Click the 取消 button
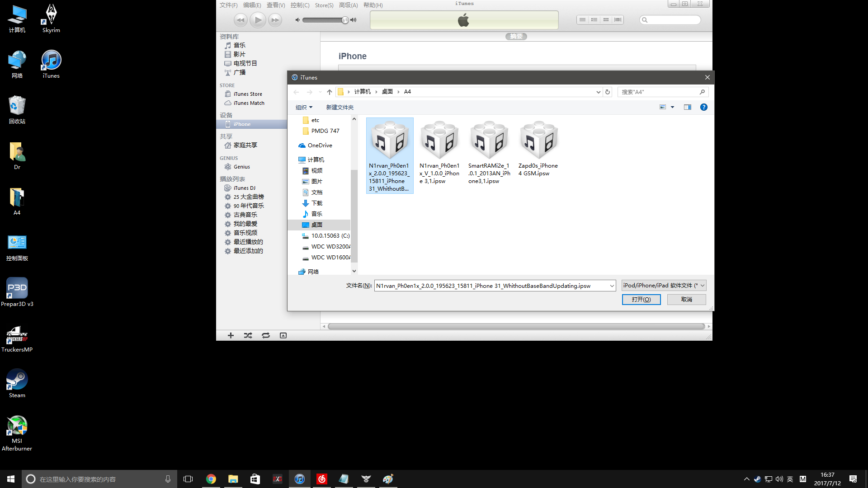The height and width of the screenshot is (488, 868). coord(686,300)
